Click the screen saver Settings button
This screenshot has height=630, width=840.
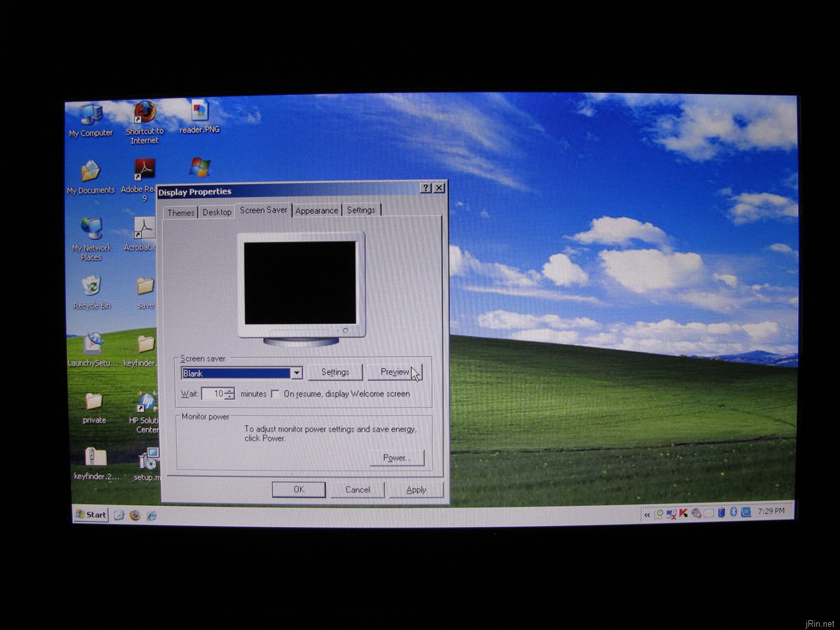tap(335, 372)
